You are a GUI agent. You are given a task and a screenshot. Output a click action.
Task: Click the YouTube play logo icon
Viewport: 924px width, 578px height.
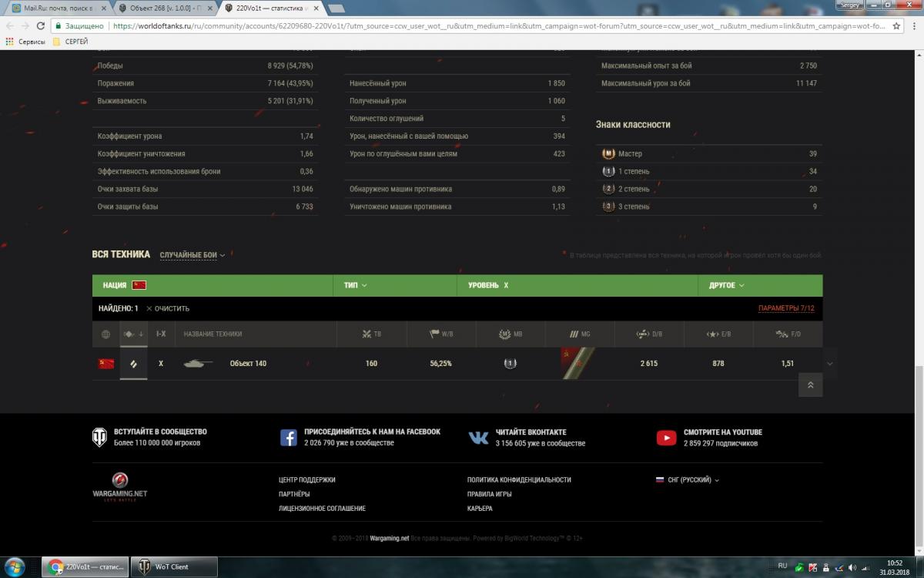coord(666,438)
